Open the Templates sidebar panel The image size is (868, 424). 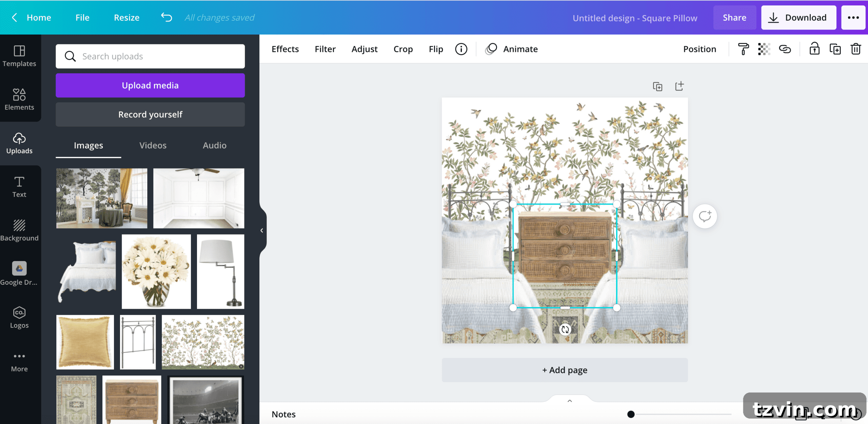click(x=19, y=56)
